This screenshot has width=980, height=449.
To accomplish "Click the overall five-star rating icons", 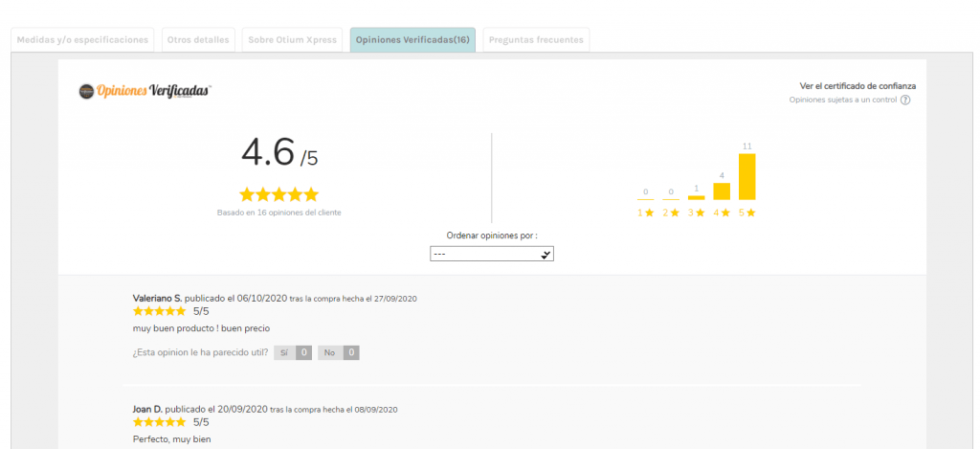I will click(278, 194).
